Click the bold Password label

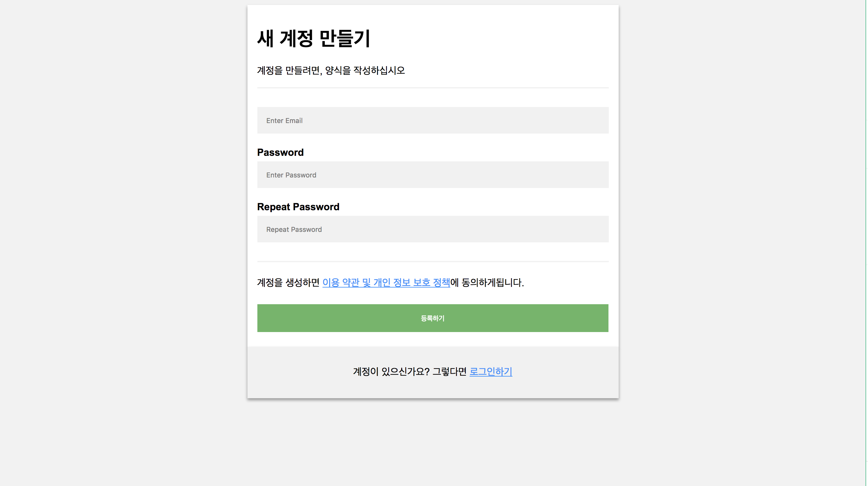pos(280,152)
